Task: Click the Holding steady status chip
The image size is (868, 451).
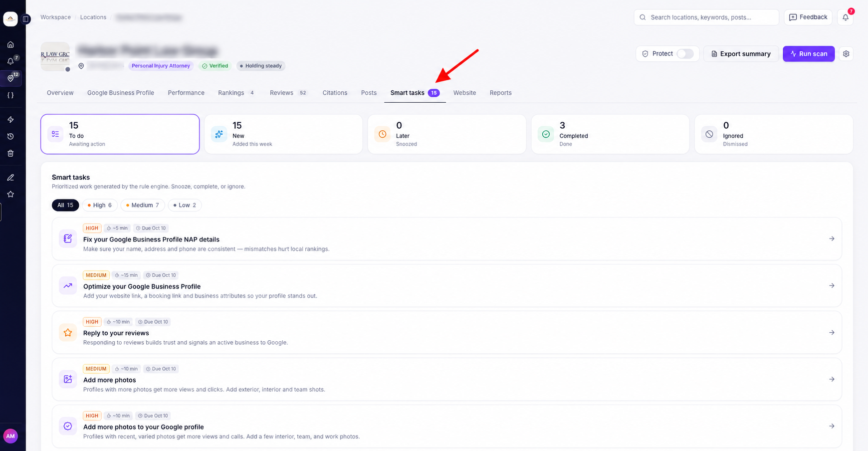Action: (260, 66)
